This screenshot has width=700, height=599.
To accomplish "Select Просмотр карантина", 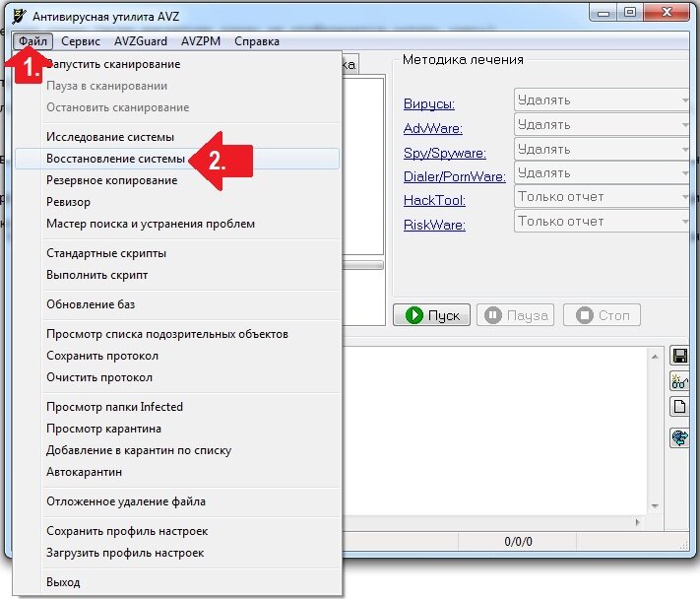I will pos(177,429).
